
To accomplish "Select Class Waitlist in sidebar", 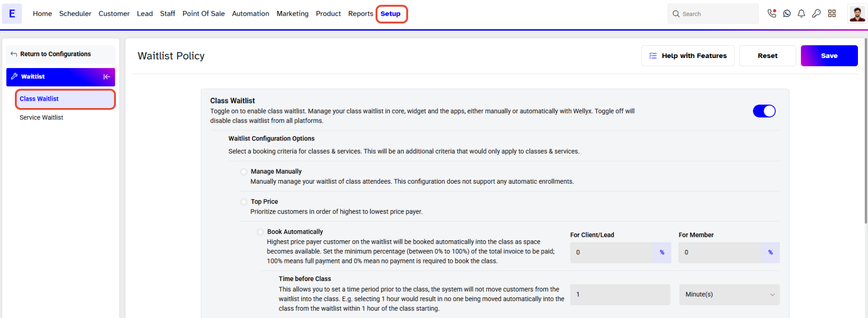I will [x=65, y=99].
